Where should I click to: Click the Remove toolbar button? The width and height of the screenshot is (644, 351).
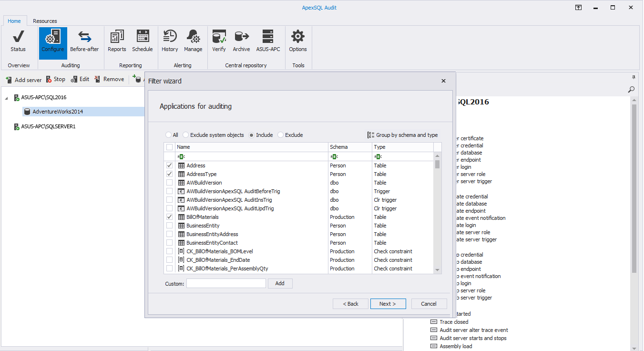tap(109, 79)
